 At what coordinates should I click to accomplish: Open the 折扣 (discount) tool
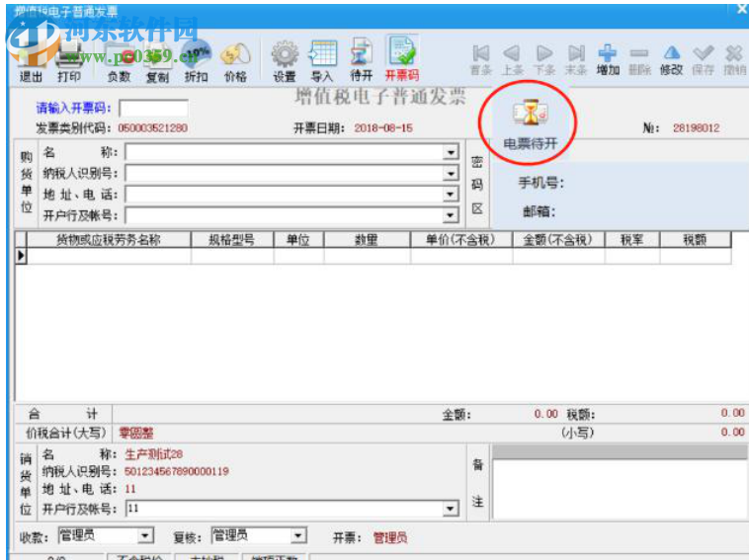tap(197, 61)
